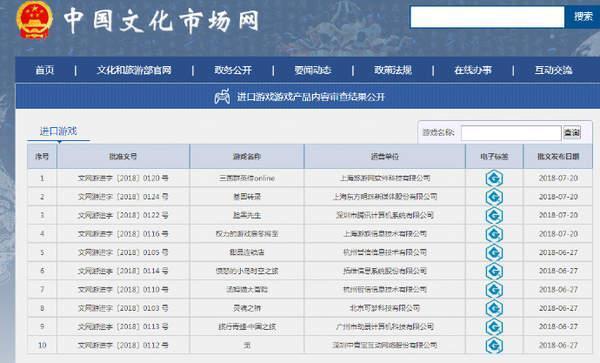Open 政务公开 navigation menu item
The image size is (600, 363).
point(233,70)
